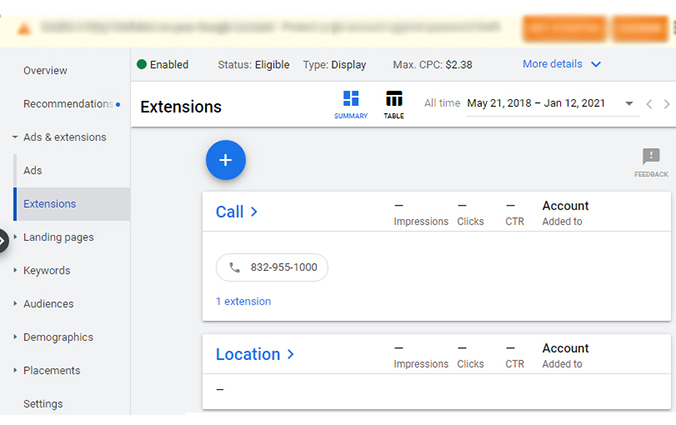Go to previous date range arrow
Image resolution: width=676 pixels, height=425 pixels.
pyautogui.click(x=649, y=104)
